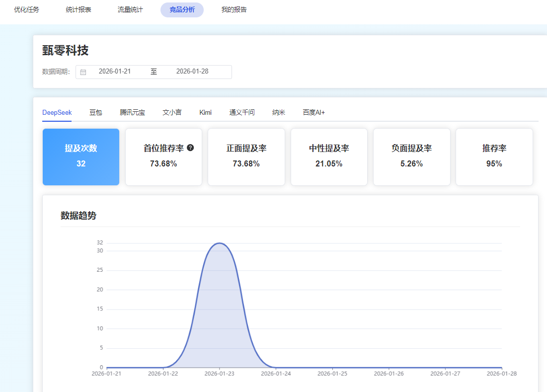
Task: Click the 2026-01-26 x-axis label
Action: [389, 374]
